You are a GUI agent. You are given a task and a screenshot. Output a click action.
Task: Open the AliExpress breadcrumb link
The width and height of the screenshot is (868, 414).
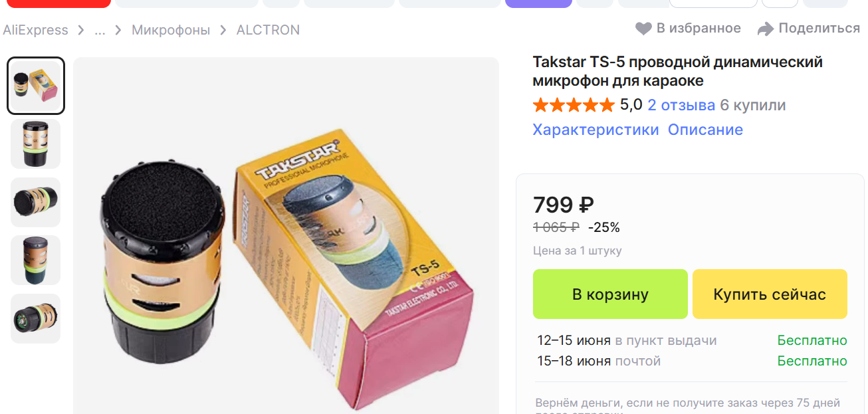[x=35, y=30]
